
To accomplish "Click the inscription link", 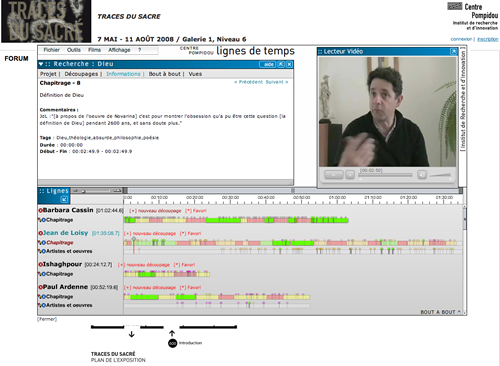I will (x=488, y=39).
